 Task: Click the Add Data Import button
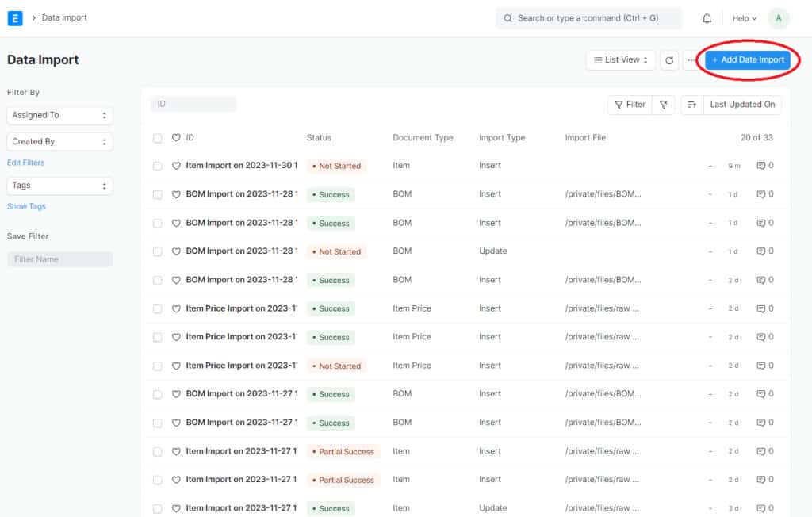(748, 60)
